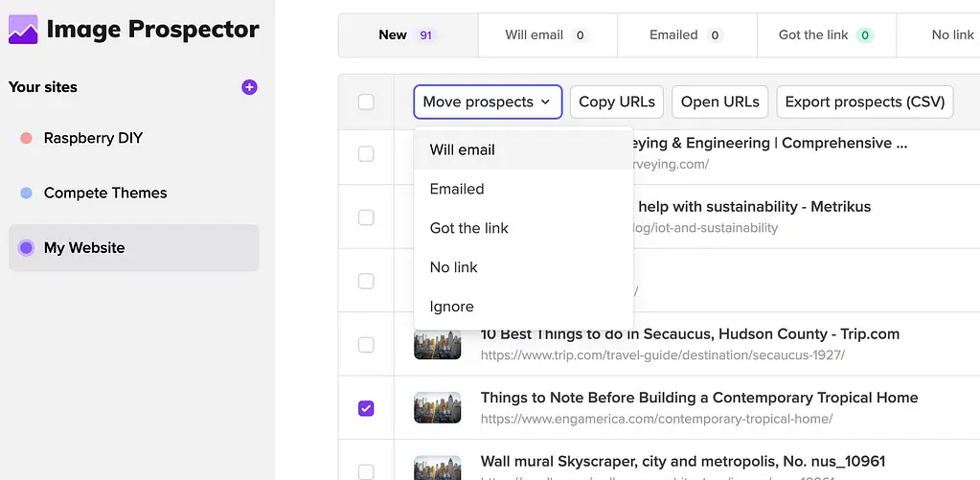Uncheck the Contemporary Tropical Home prospect checkbox
This screenshot has width=980, height=480.
366,408
